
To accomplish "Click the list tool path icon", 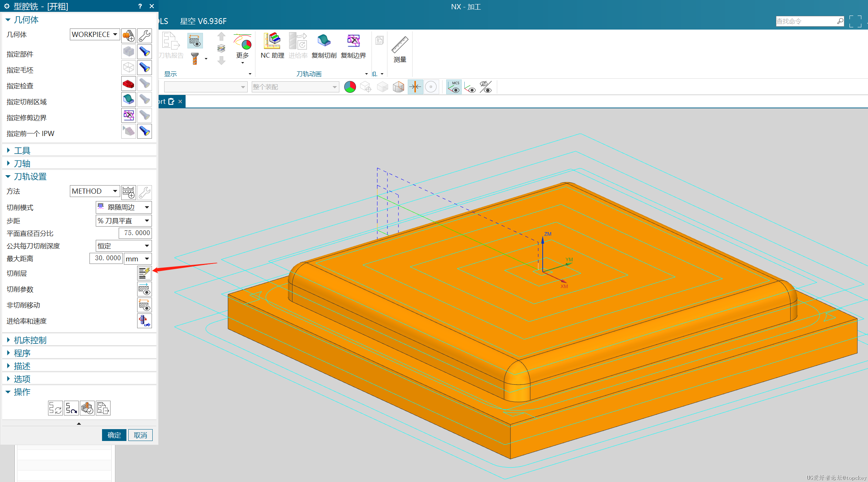I will click(x=103, y=408).
